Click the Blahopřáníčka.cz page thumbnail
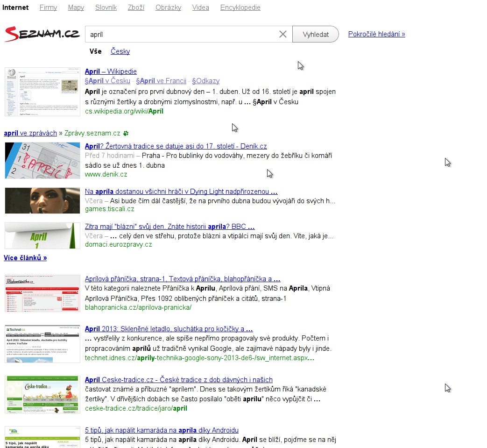This screenshot has height=448, width=487. [42, 293]
